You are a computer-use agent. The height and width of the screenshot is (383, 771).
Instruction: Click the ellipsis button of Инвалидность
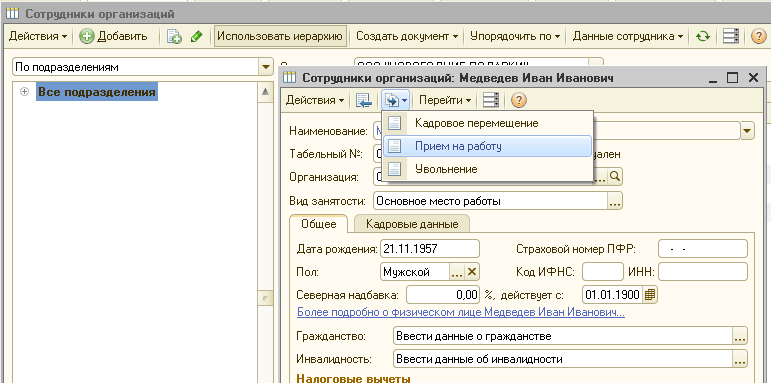click(x=741, y=359)
